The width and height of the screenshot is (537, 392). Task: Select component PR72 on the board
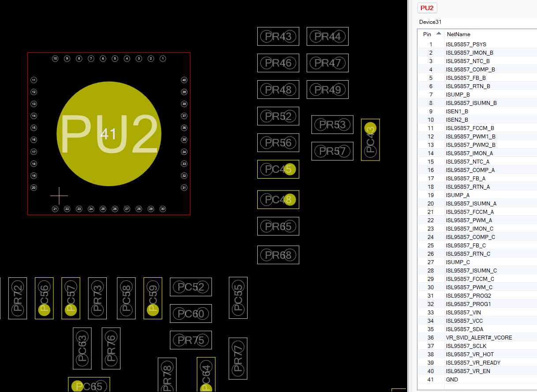[18, 298]
